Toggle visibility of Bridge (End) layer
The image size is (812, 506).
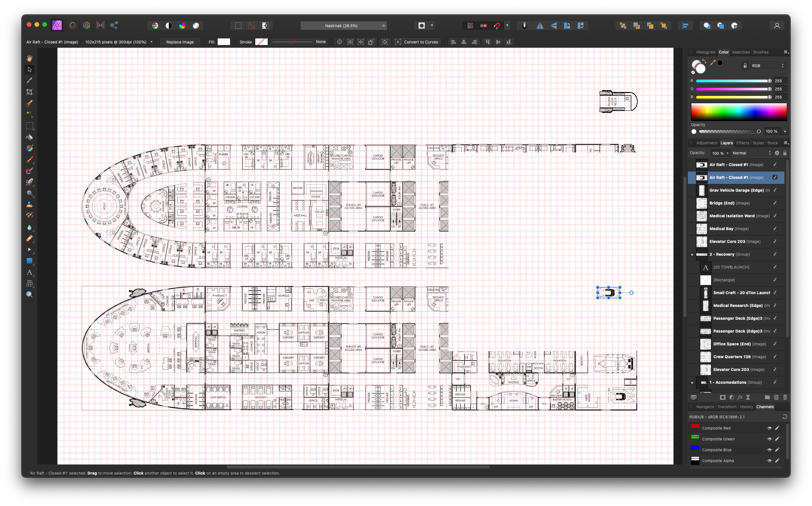coord(775,203)
